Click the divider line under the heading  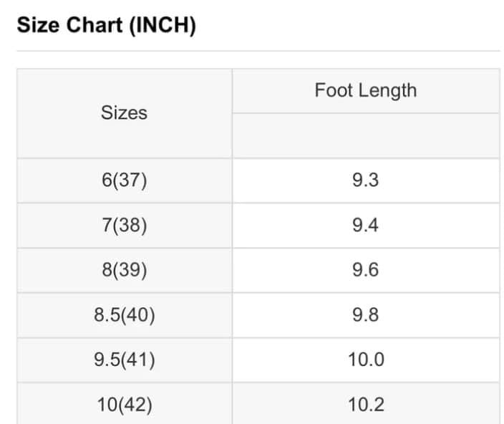pos(258,51)
